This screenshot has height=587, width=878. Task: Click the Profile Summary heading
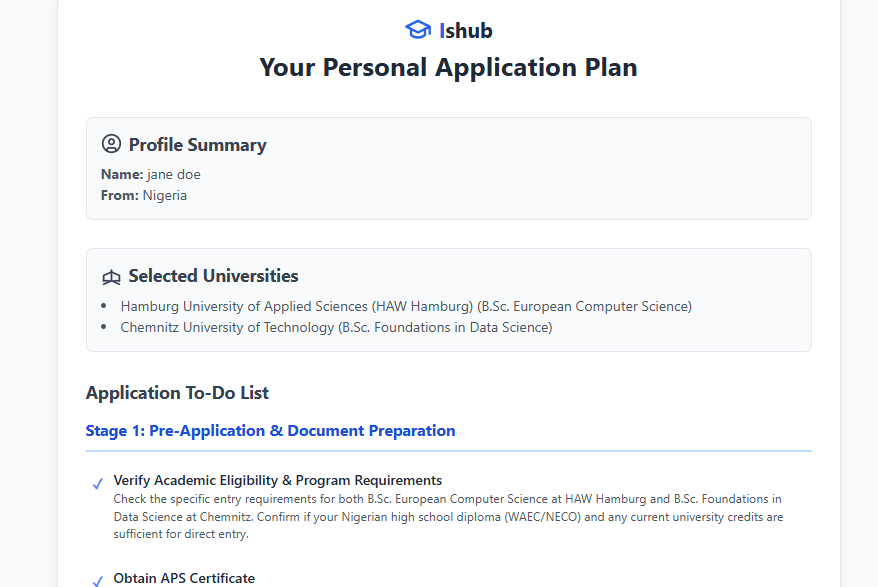(197, 145)
